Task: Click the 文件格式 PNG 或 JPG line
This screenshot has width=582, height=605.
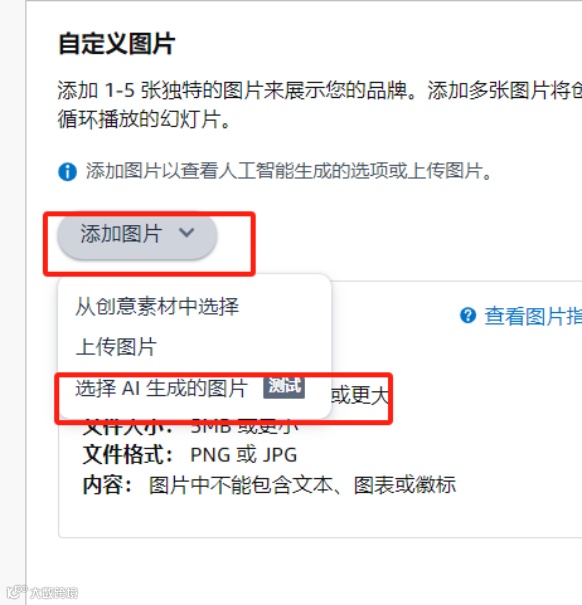Action: pos(190,455)
